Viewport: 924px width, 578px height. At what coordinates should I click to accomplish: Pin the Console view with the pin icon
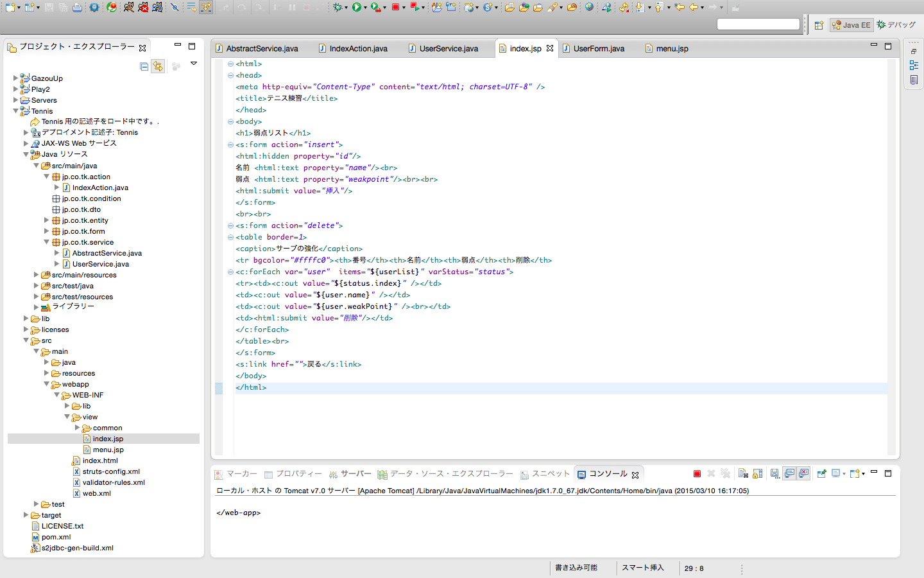click(x=822, y=474)
